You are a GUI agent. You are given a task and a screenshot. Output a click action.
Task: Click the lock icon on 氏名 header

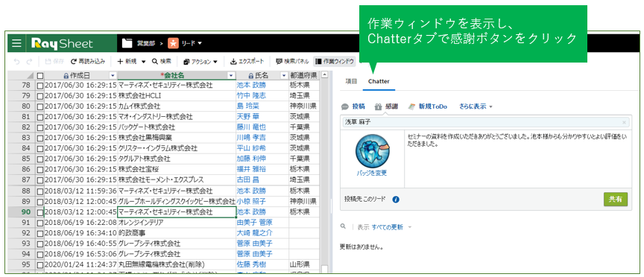pyautogui.click(x=250, y=75)
